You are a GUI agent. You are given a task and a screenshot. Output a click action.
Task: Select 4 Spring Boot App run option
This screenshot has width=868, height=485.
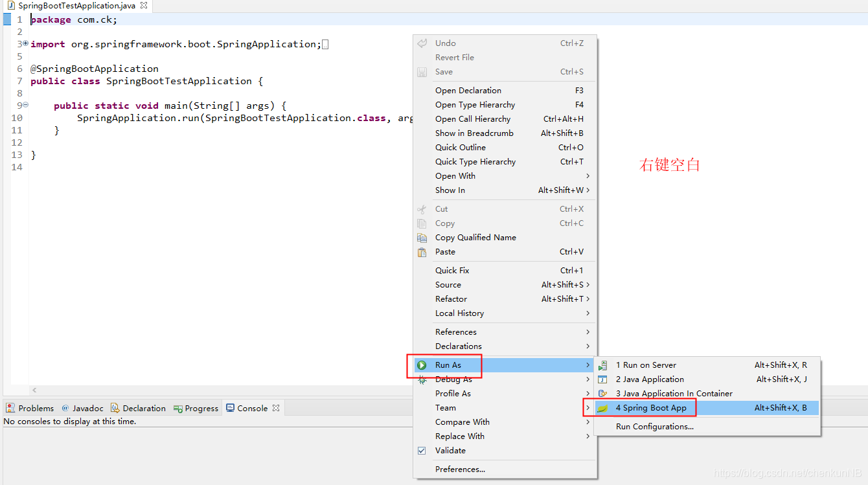(707, 408)
